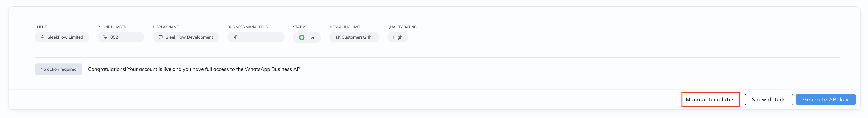Select the SleekFlow Limited client chip

click(x=62, y=37)
